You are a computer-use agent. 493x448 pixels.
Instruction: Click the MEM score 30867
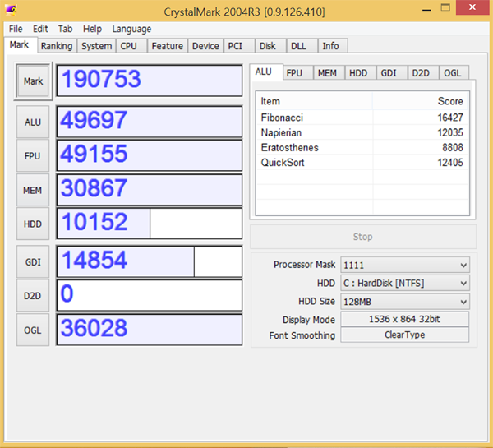[150, 190]
